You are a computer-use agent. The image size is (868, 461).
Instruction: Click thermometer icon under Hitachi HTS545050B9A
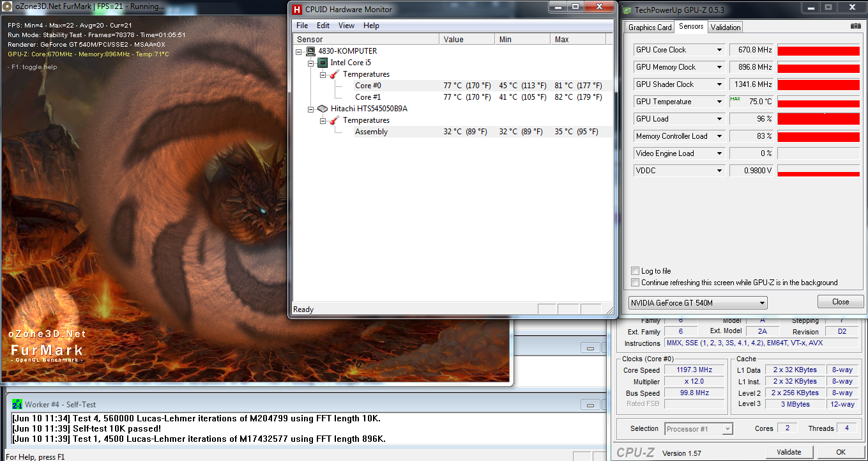tap(335, 120)
